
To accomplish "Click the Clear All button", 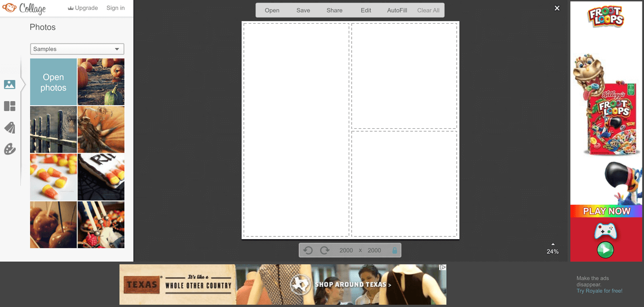I will 428,10.
